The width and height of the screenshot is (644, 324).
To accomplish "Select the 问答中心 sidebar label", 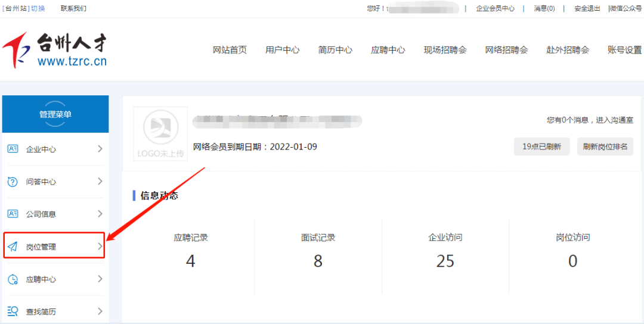I will (41, 182).
